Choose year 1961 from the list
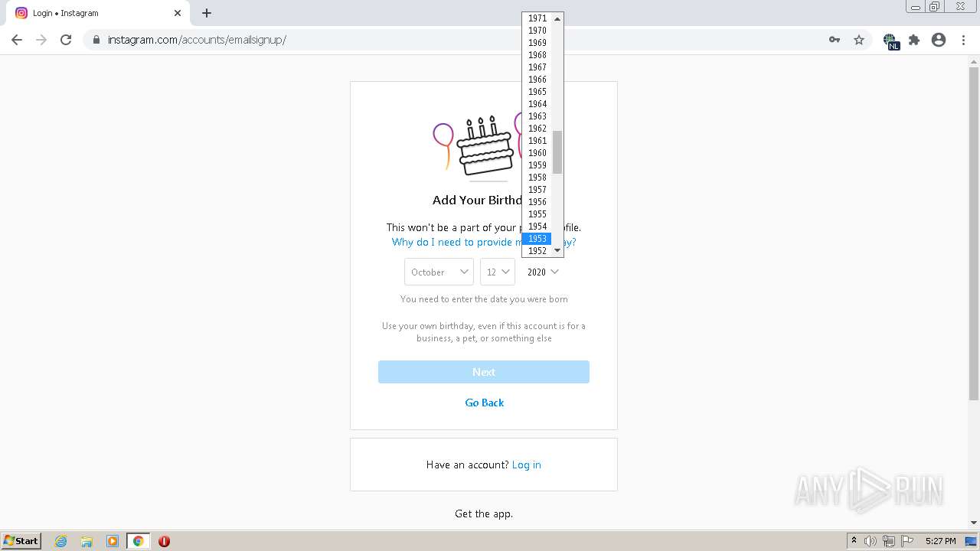Image resolution: width=980 pixels, height=551 pixels. (x=537, y=141)
